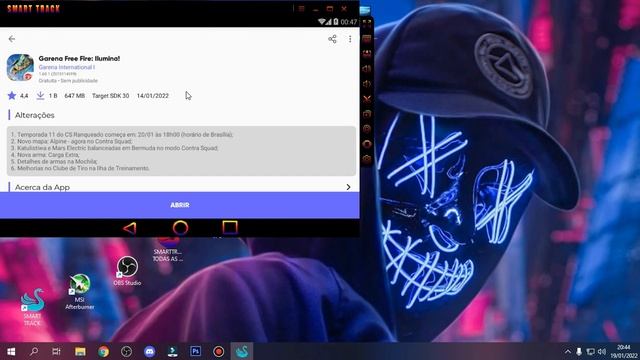Click the 14/01/2022 date label
The image size is (640, 360).
pyautogui.click(x=153, y=96)
